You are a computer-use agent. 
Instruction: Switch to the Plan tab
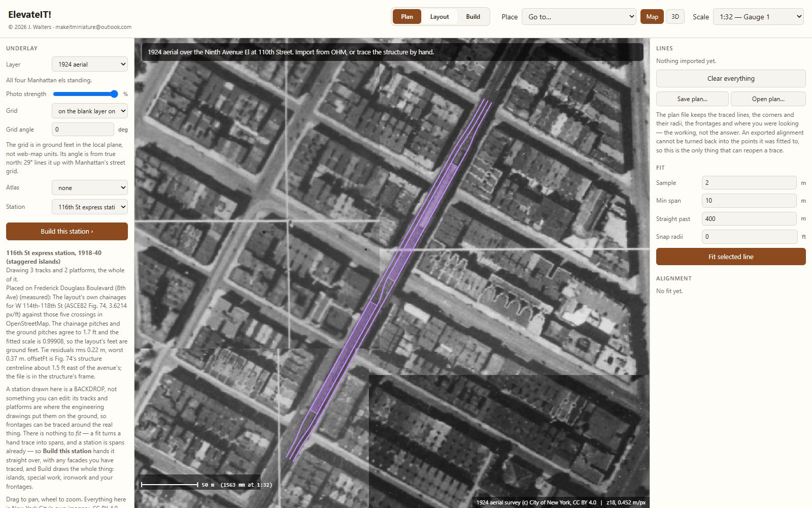coord(407,17)
